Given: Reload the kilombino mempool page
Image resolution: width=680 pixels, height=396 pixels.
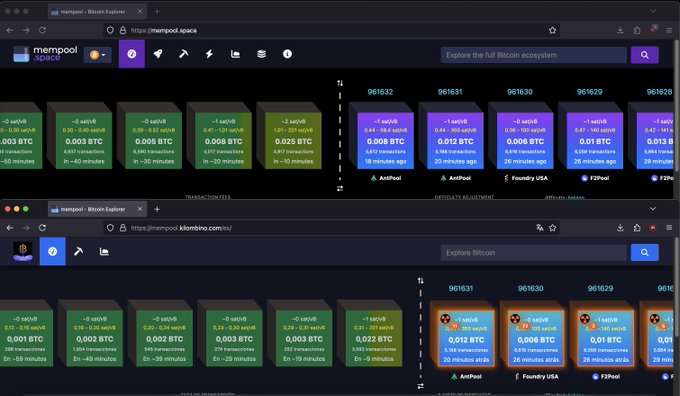Looking at the screenshot, I should 42,228.
